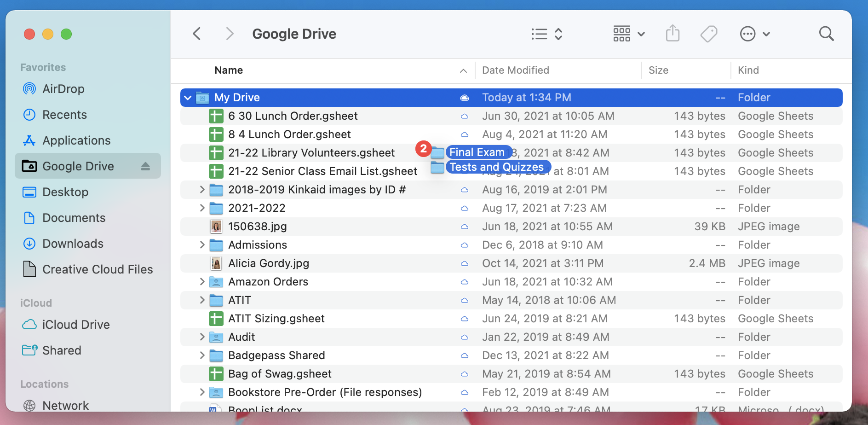Click cloud status icon for ATIT Sizing.gsheet
Viewport: 868px width, 425px height.
[465, 319]
